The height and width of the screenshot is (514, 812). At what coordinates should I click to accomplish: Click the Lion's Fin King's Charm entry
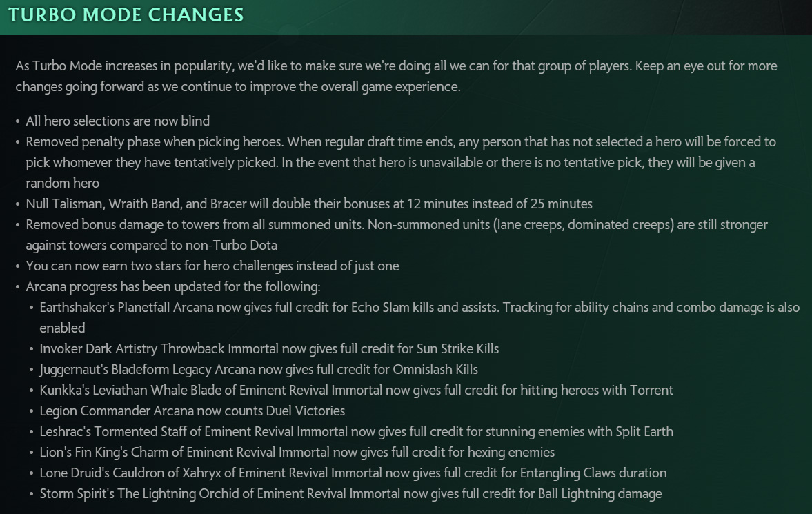pyautogui.click(x=297, y=453)
